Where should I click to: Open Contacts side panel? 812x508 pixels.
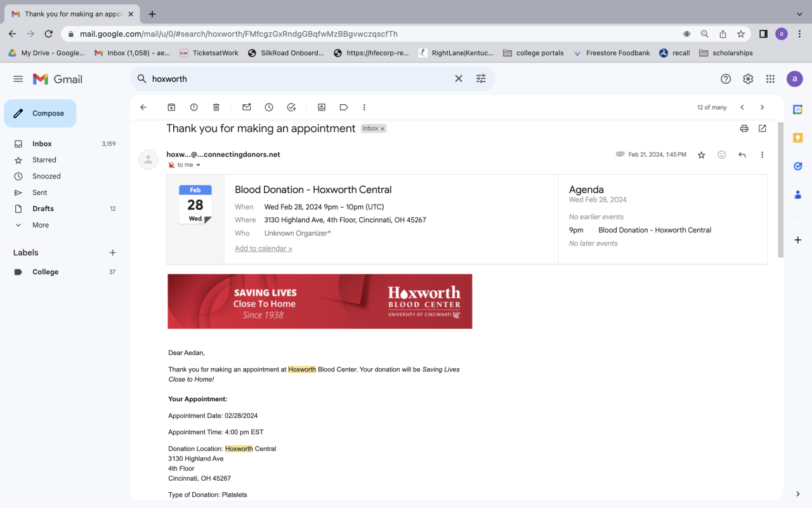click(x=798, y=194)
